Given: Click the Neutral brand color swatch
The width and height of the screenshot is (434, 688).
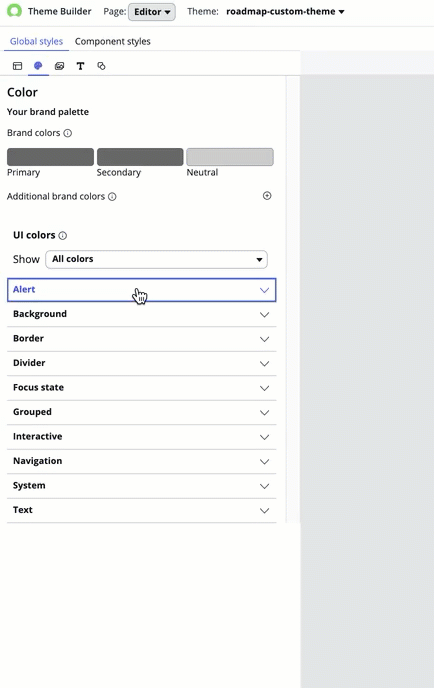Looking at the screenshot, I should pyautogui.click(x=230, y=157).
